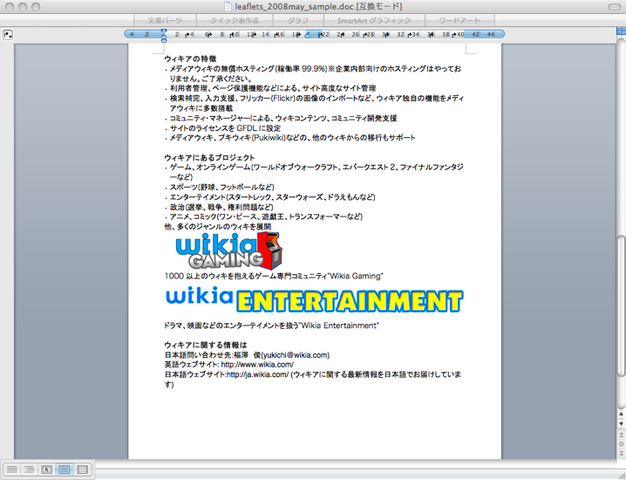Click the next page double-arrow button
This screenshot has height=480, width=626.
point(621,453)
